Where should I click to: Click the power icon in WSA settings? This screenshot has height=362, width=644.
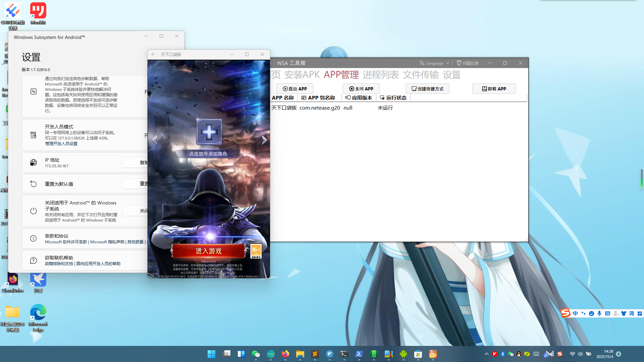coord(34,211)
